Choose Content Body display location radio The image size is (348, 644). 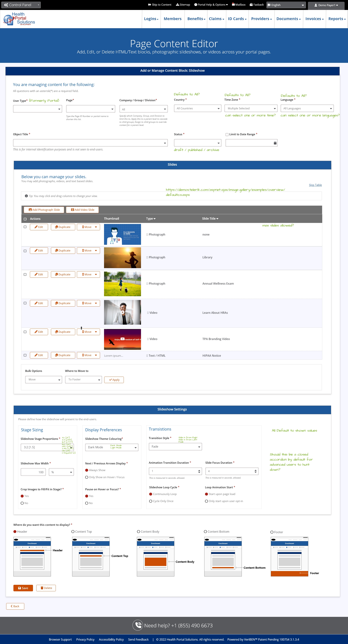[x=138, y=532]
